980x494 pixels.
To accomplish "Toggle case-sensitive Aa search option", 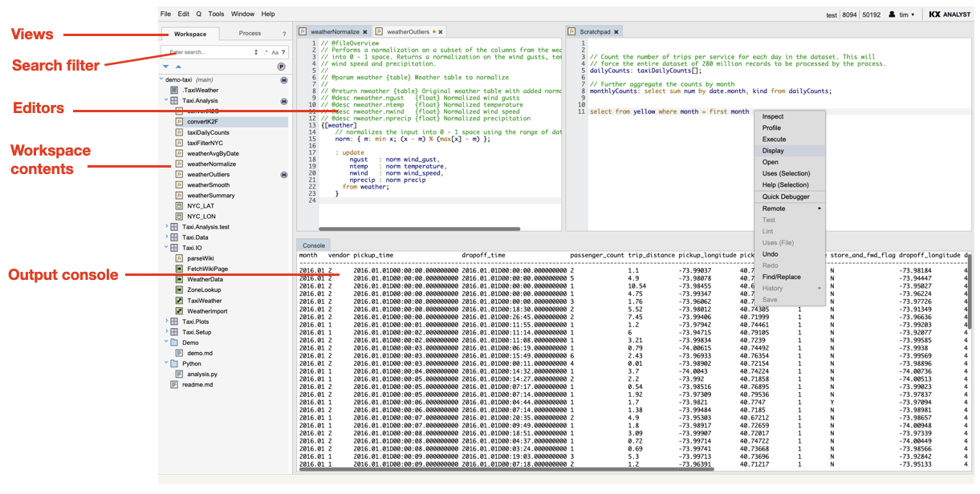I will [x=274, y=52].
